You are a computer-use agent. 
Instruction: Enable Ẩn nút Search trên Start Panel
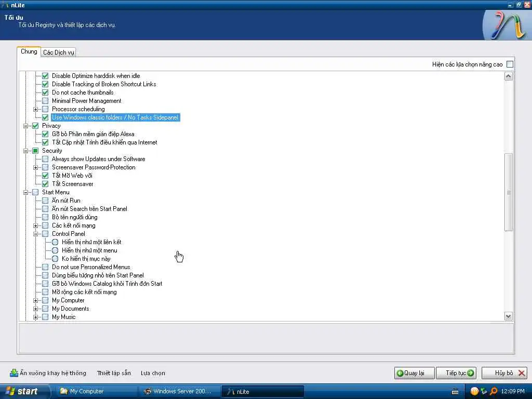point(45,209)
